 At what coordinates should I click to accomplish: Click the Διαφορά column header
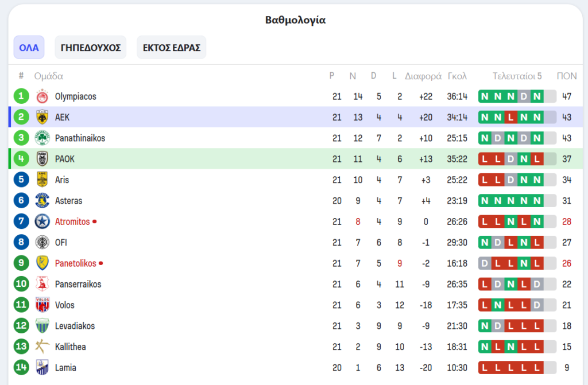(x=423, y=76)
